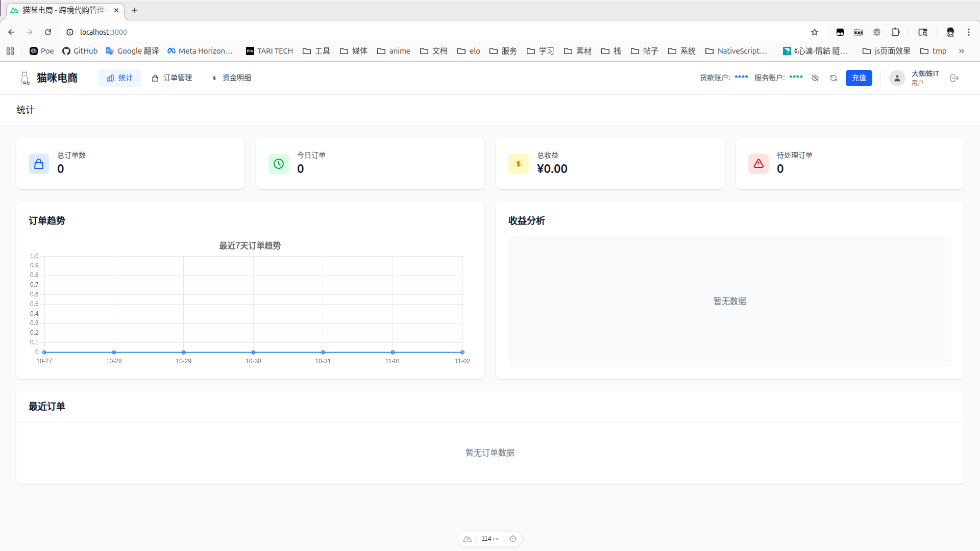Open the 订单管理 menu tab
This screenshot has height=551, width=980.
(172, 78)
